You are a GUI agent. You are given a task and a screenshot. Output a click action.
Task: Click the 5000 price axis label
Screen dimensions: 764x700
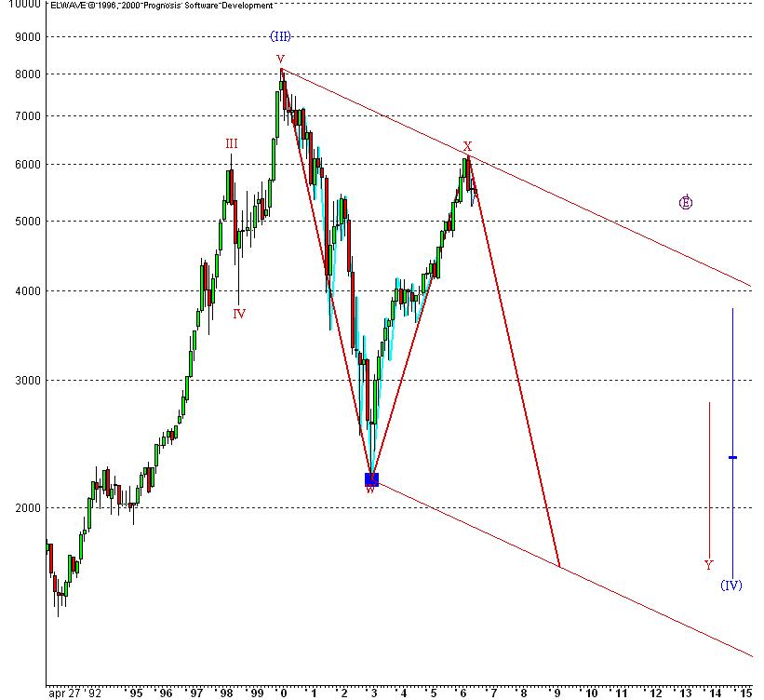[27, 222]
